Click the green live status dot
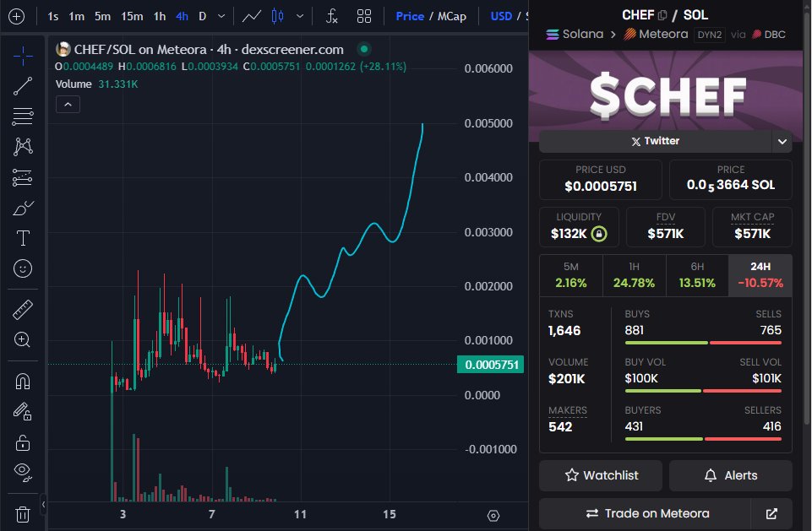Image resolution: width=812 pixels, height=531 pixels. pyautogui.click(x=364, y=49)
